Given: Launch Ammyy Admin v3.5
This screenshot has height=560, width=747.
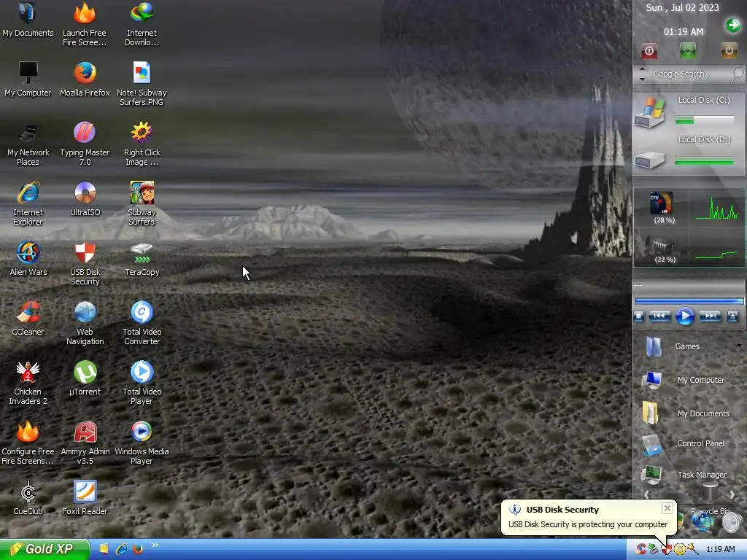Looking at the screenshot, I should coord(85,443).
